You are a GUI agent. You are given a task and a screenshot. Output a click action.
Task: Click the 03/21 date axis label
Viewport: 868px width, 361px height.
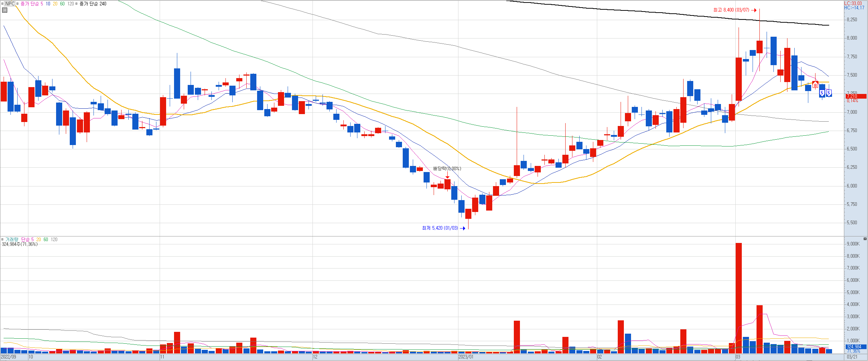[853, 357]
